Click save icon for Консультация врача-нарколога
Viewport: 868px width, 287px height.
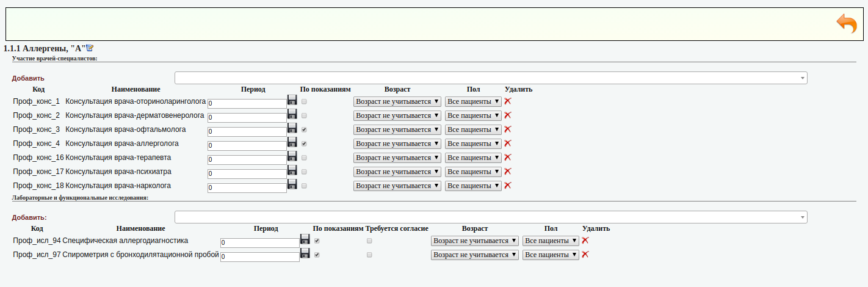pos(292,184)
